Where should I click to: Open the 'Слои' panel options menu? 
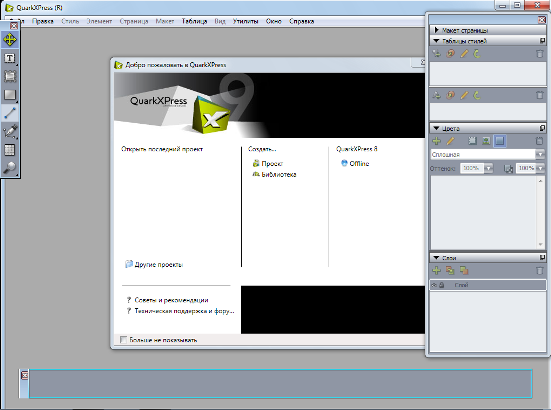(542, 258)
